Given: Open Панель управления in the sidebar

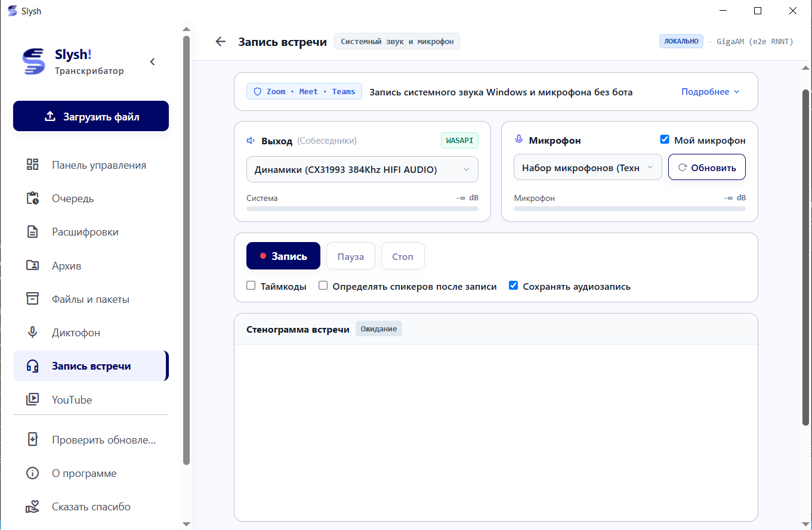Looking at the screenshot, I should tap(91, 165).
